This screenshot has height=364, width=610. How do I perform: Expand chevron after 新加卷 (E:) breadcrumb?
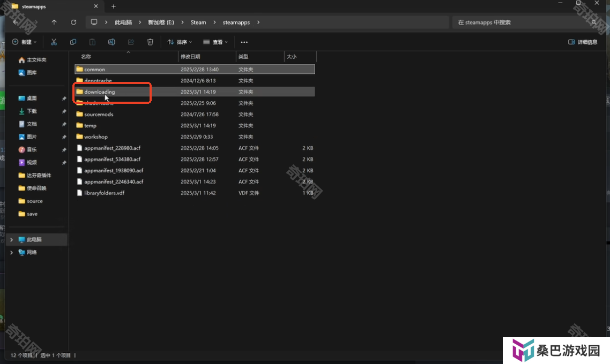pos(182,22)
